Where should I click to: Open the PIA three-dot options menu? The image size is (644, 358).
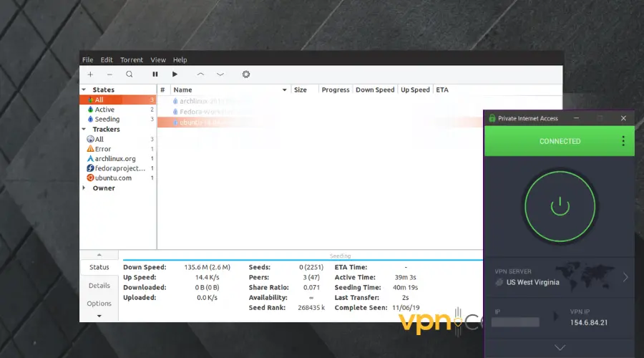pos(623,141)
